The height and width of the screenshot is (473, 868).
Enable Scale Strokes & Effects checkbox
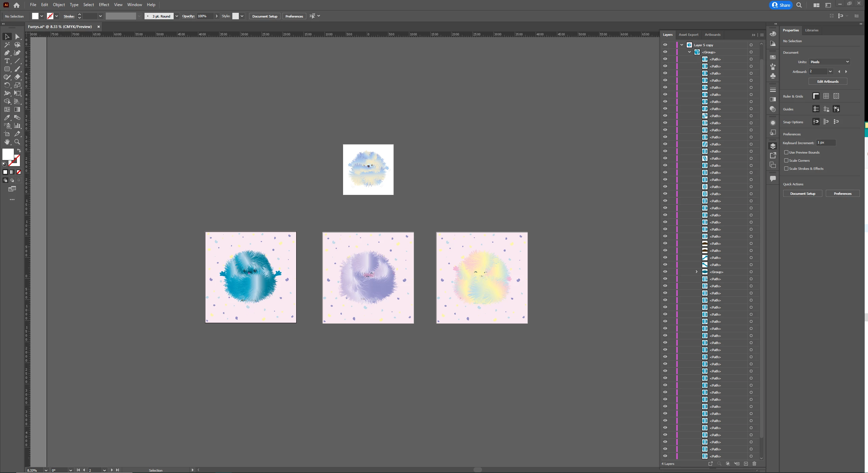point(786,168)
